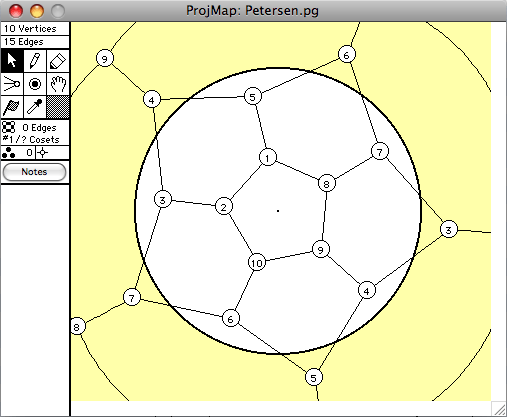Image resolution: width=507 pixels, height=417 pixels.
Task: Select the eyedropper tool
Action: click(x=35, y=107)
